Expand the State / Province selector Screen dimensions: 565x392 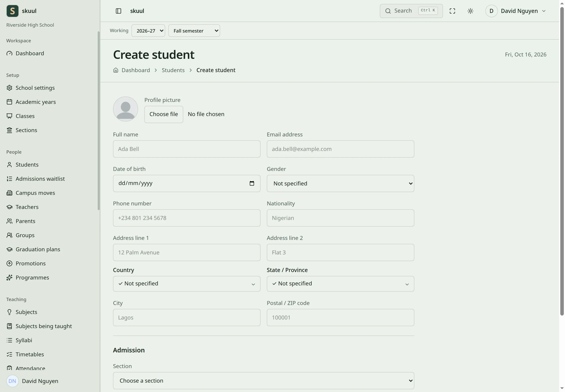click(x=340, y=284)
